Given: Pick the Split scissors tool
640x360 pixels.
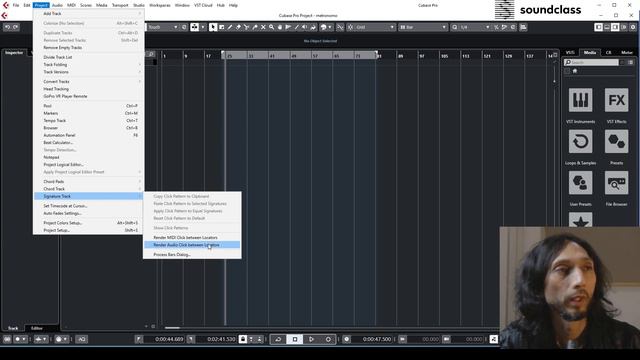Looking at the screenshot, I should pyautogui.click(x=246, y=27).
